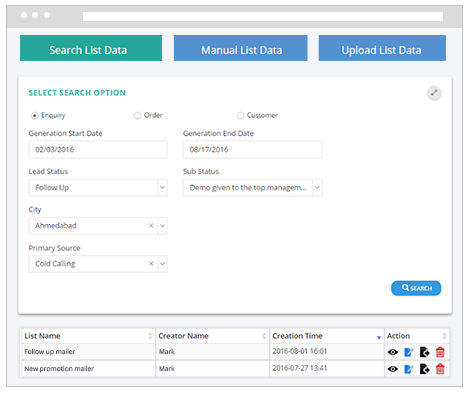Clear the Cold Calling source selection
Image resolution: width=468 pixels, height=396 pixels.
tap(151, 264)
